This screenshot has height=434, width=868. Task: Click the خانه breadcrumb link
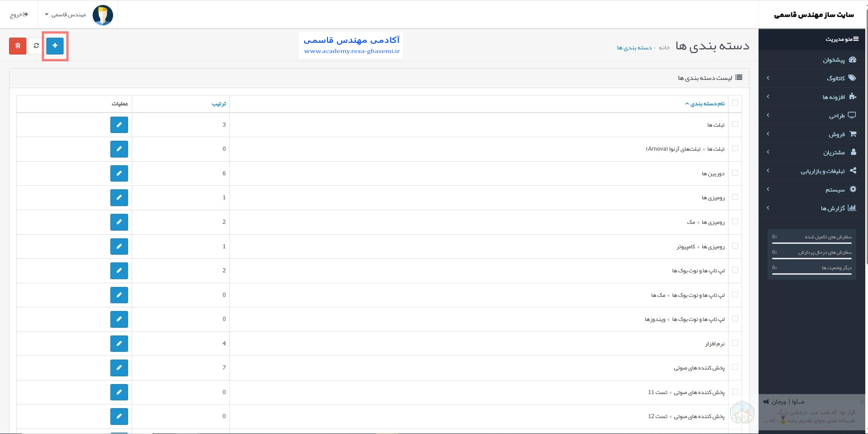[x=665, y=48]
